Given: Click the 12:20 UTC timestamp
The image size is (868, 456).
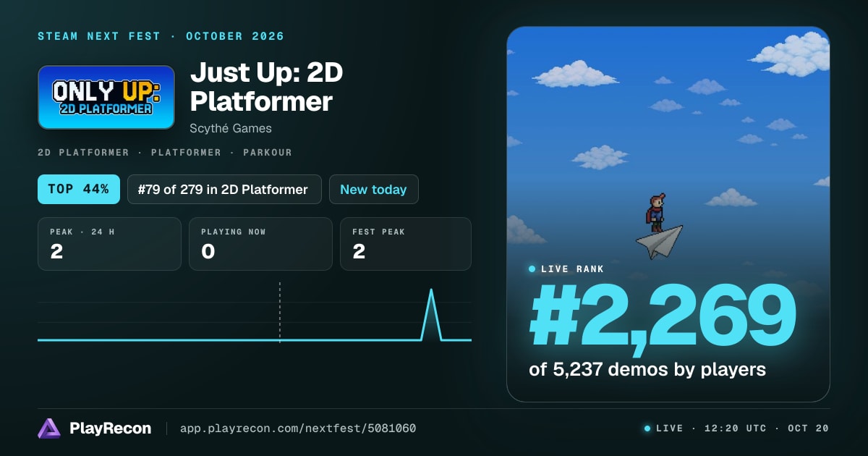Looking at the screenshot, I should click(x=736, y=428).
